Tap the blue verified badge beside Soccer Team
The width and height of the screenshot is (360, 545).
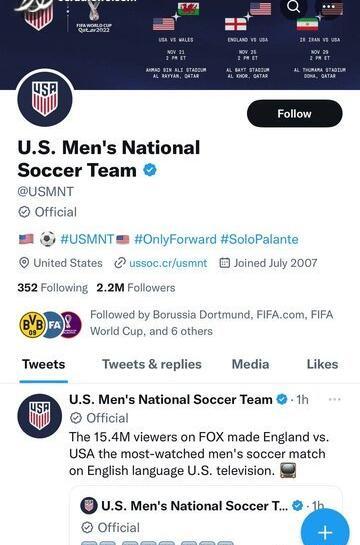tap(150, 170)
